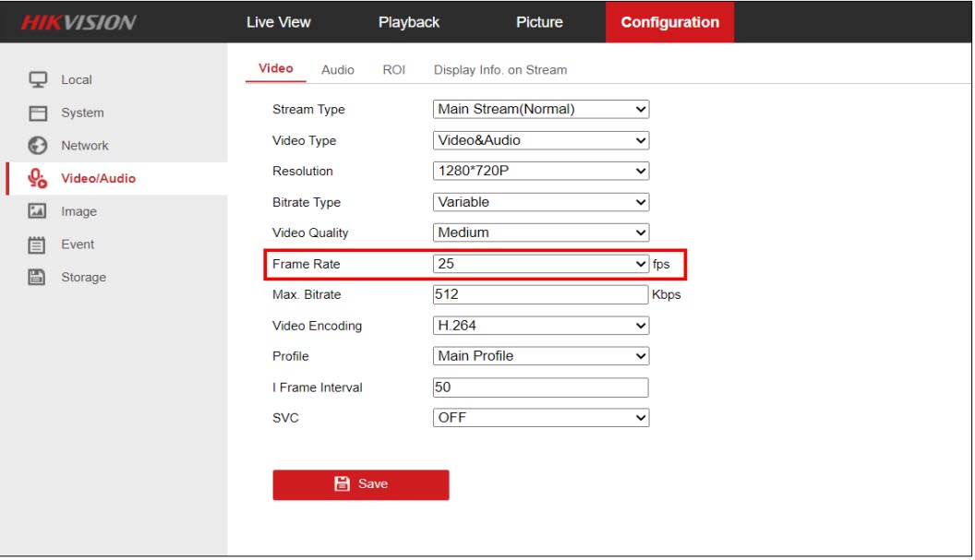Click the Video/Audio microphone icon

pos(38,179)
